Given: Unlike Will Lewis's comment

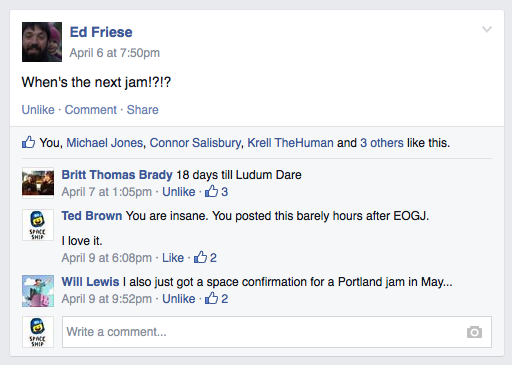Looking at the screenshot, I should pos(179,299).
